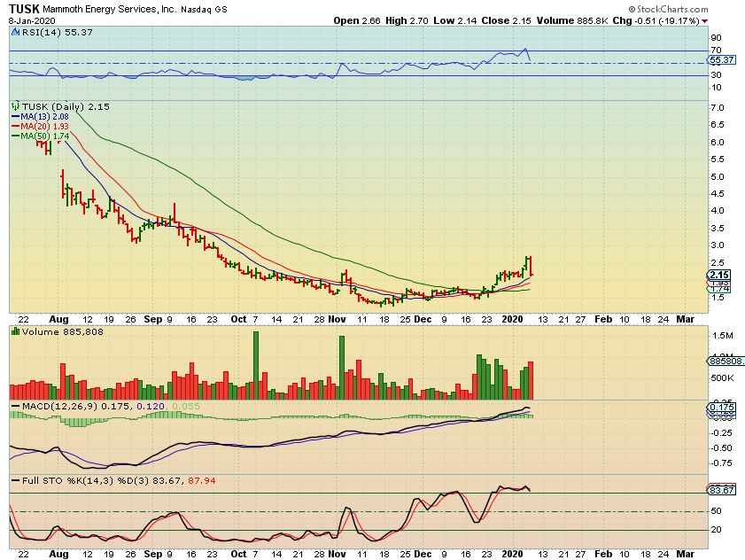Click the High 2.70 value

click(407, 21)
